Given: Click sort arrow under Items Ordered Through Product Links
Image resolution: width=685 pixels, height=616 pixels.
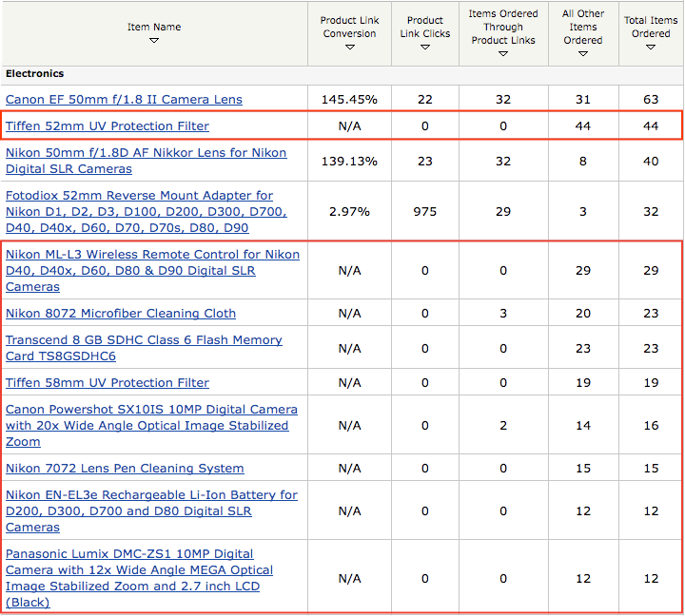Looking at the screenshot, I should coord(503,53).
